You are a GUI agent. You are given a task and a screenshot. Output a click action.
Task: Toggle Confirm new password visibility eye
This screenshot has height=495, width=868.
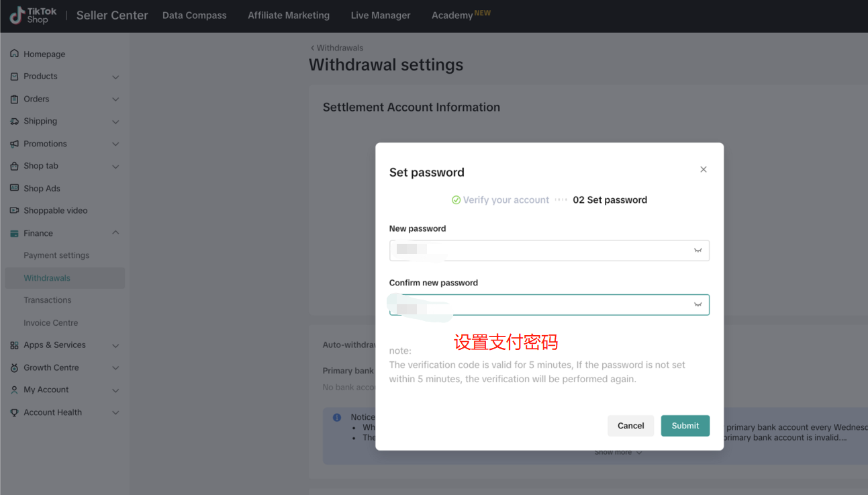(x=697, y=305)
